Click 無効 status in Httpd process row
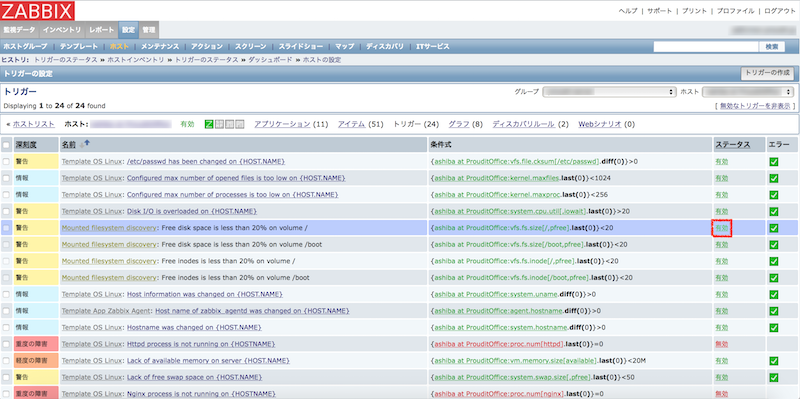Viewport: 800px width, 399px height. 721,344
